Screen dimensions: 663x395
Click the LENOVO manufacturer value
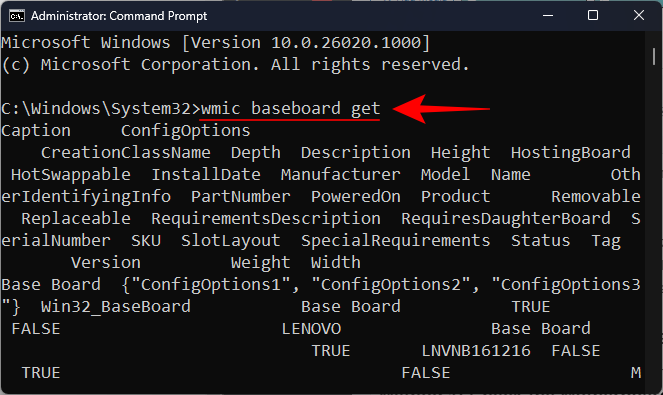pyautogui.click(x=311, y=329)
